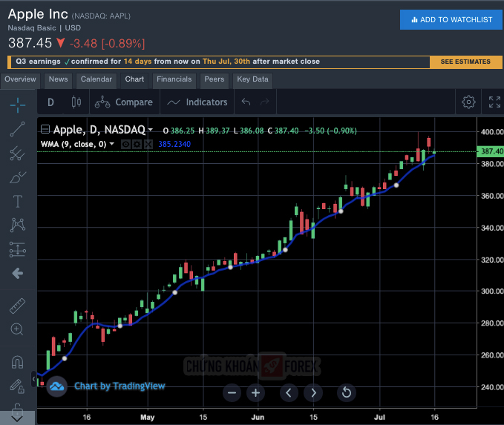Open the News tab
The height and width of the screenshot is (425, 504).
click(x=58, y=79)
